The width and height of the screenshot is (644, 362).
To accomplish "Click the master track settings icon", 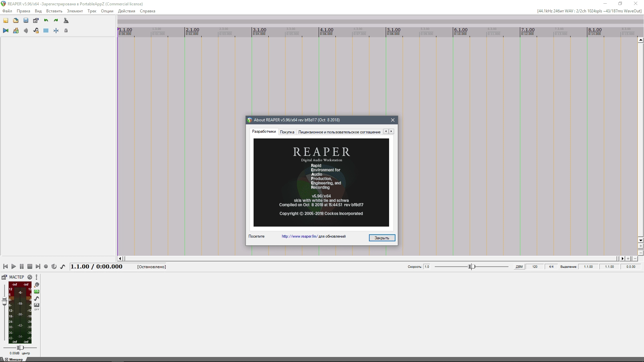I will (x=4, y=277).
